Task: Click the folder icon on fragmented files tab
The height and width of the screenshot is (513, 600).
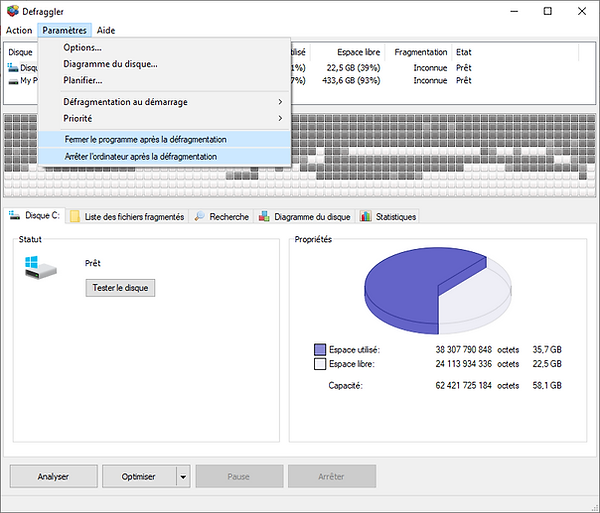Action: pyautogui.click(x=75, y=217)
